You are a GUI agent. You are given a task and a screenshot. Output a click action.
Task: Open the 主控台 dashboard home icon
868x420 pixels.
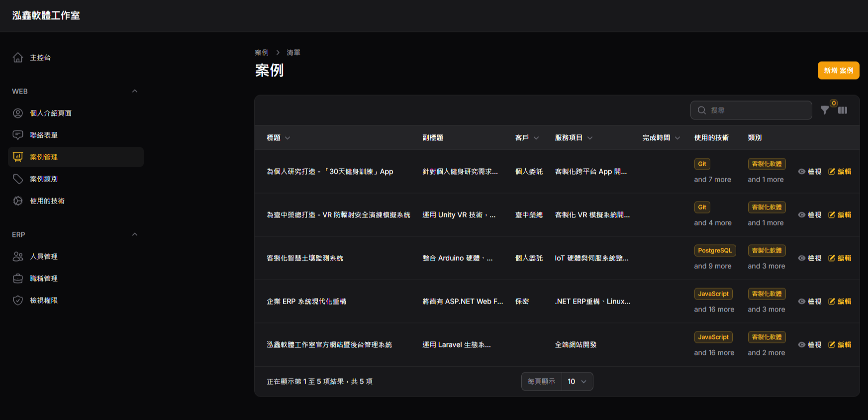[x=18, y=58]
